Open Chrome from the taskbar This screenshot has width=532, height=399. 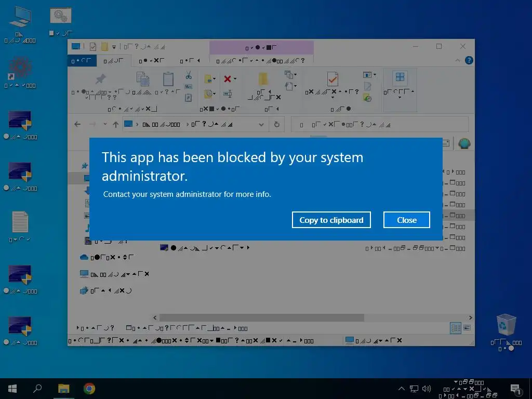click(89, 389)
